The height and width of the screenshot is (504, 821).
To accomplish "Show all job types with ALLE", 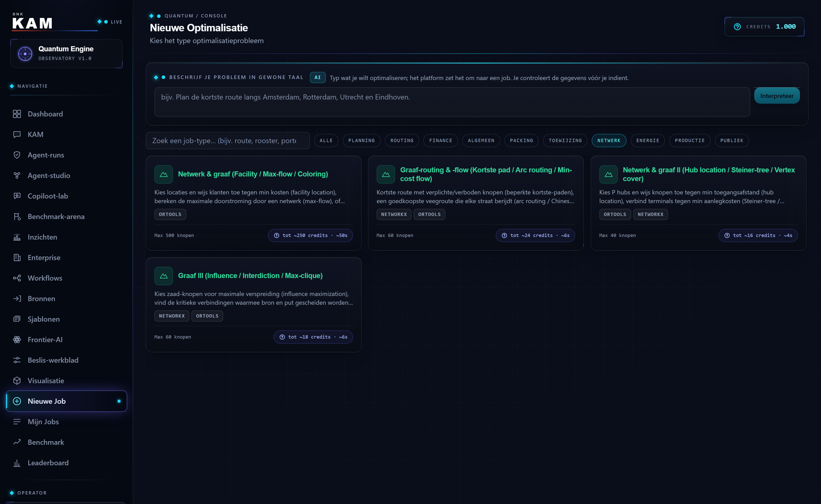I will coord(326,141).
